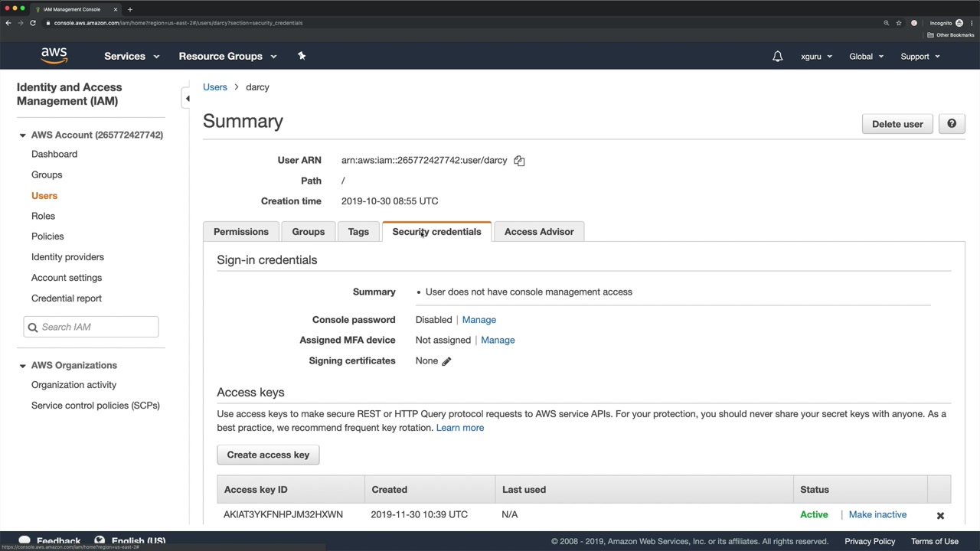Delete access key with X icon

click(x=940, y=515)
